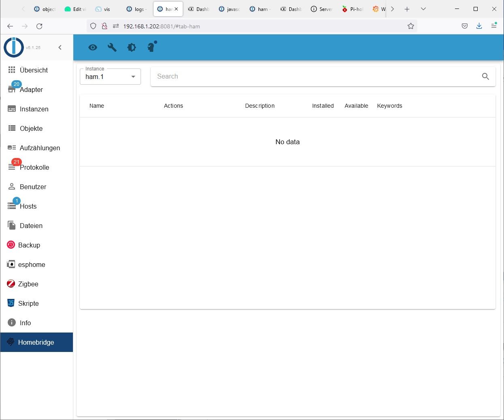The width and height of the screenshot is (504, 420).
Task: Select Homebridge in the sidebar
Action: (36, 342)
